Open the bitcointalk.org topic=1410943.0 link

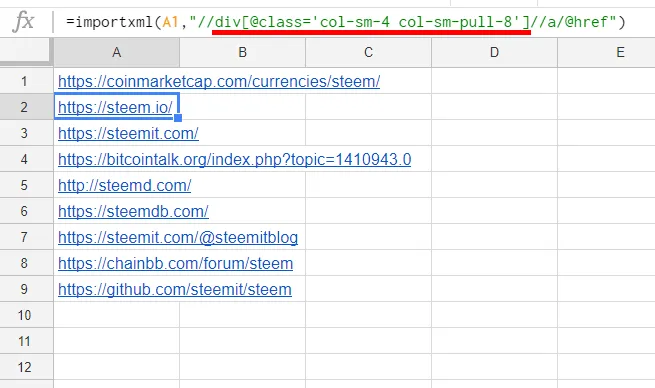(234, 159)
